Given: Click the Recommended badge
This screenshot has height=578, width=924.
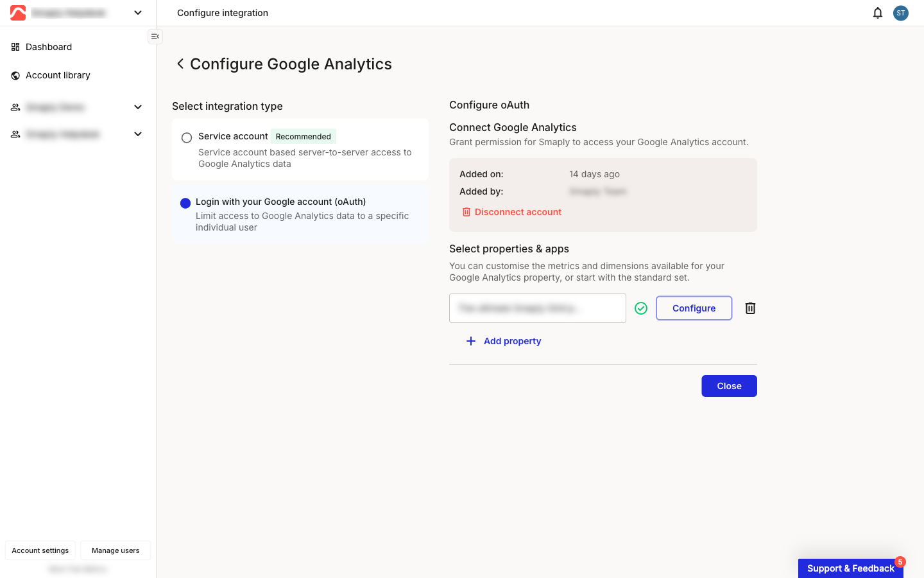Looking at the screenshot, I should point(304,136).
